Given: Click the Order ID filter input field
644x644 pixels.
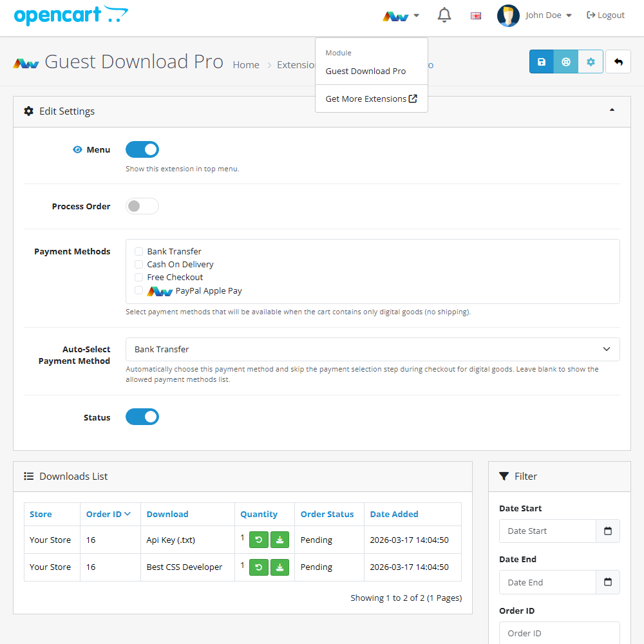Looking at the screenshot, I should (559, 633).
